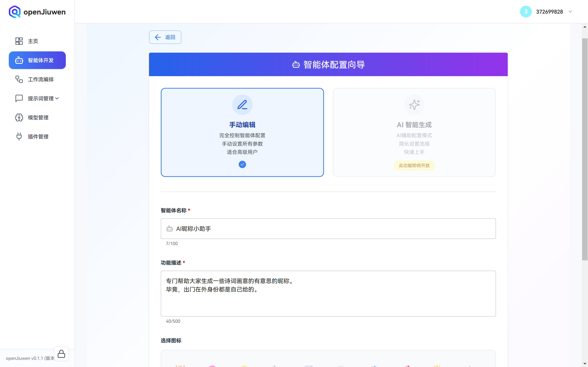Click the blue checkmark under 手动编辑

point(242,165)
